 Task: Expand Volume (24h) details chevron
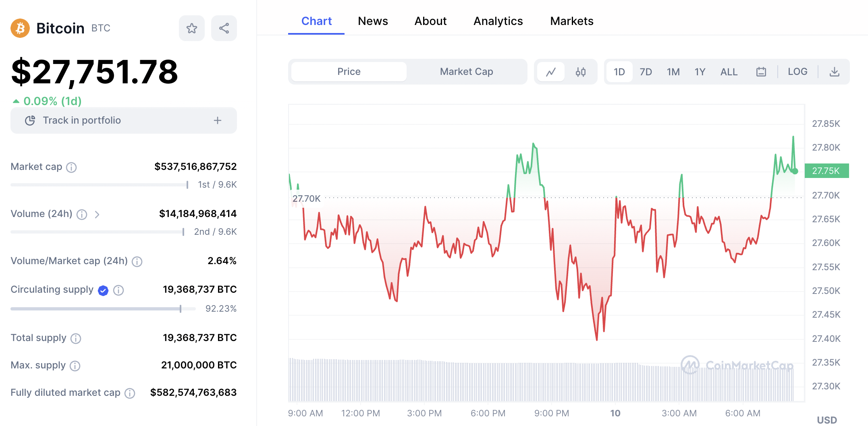pyautogui.click(x=97, y=214)
